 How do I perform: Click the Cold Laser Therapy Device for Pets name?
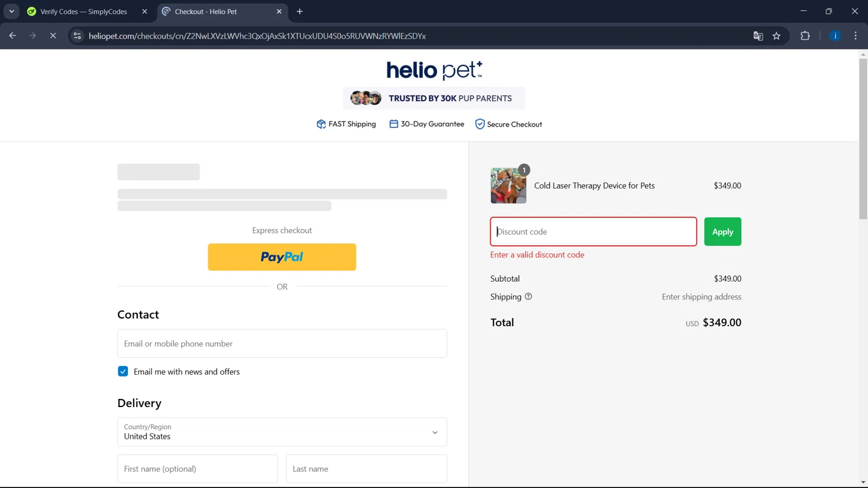pyautogui.click(x=594, y=186)
